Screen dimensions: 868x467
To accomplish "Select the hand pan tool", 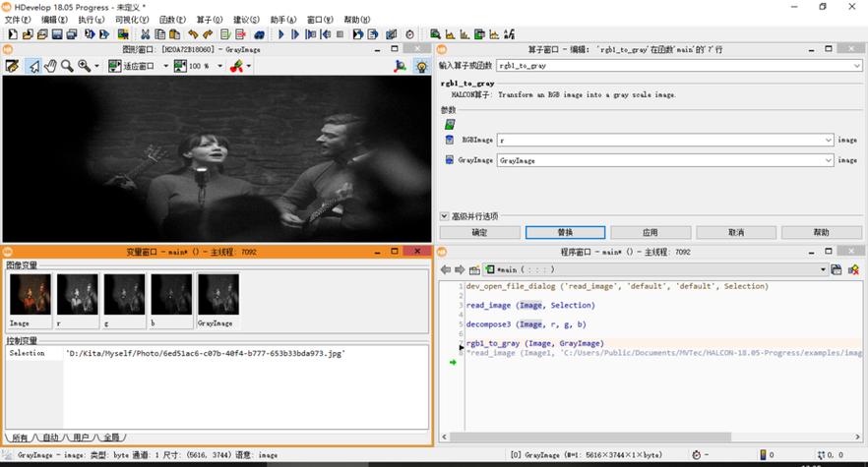I will [50, 66].
